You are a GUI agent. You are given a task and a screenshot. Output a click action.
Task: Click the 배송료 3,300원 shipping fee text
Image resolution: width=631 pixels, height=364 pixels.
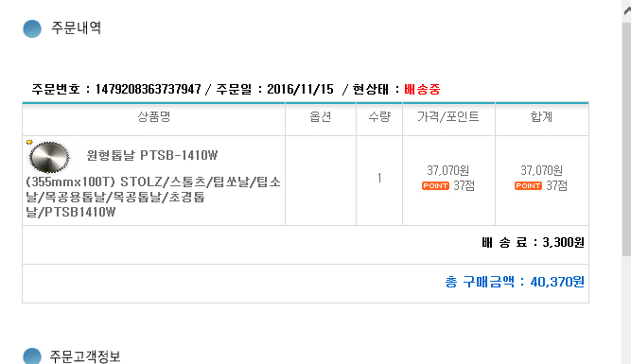pyautogui.click(x=534, y=243)
